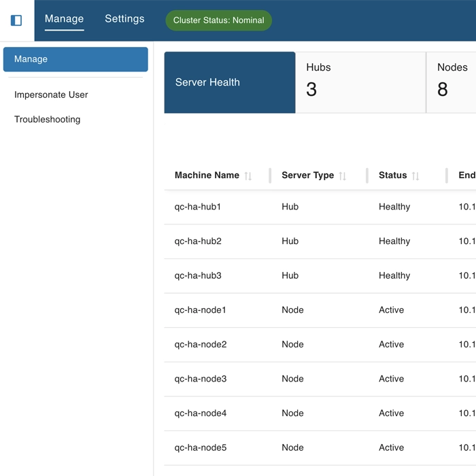Click column resize handle after Machine Name
This screenshot has width=476, height=476.
pyautogui.click(x=270, y=175)
